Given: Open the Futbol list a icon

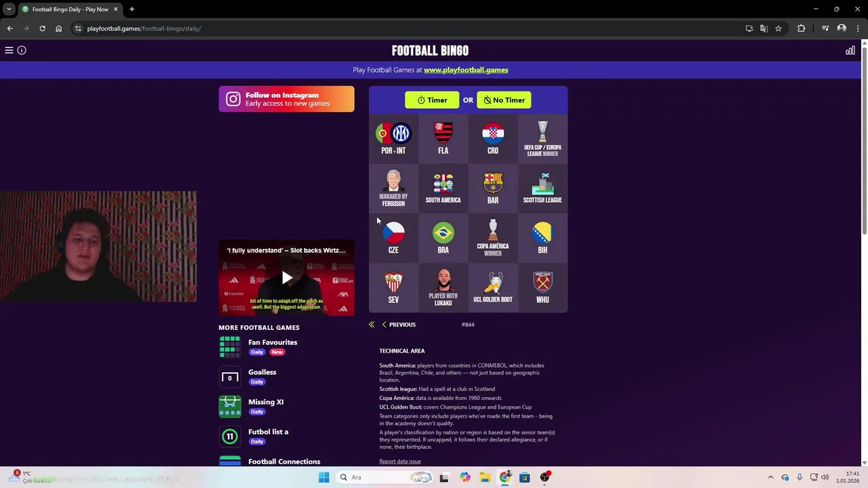Looking at the screenshot, I should [x=230, y=436].
